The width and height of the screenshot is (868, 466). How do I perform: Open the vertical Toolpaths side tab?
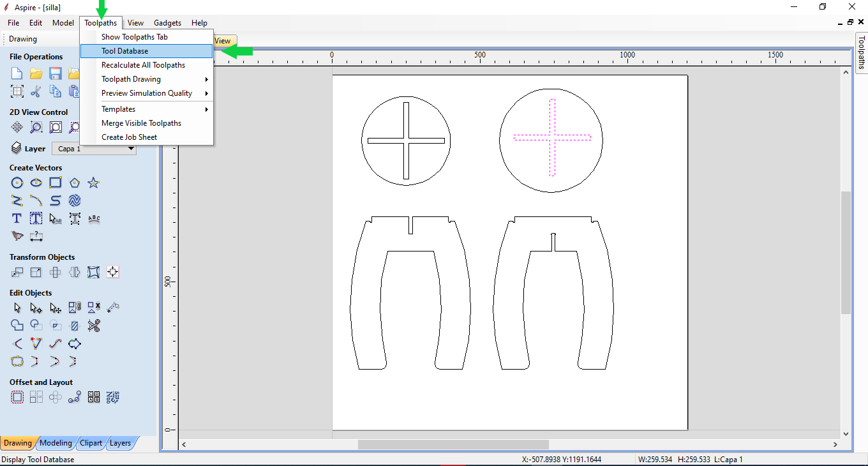pos(861,52)
